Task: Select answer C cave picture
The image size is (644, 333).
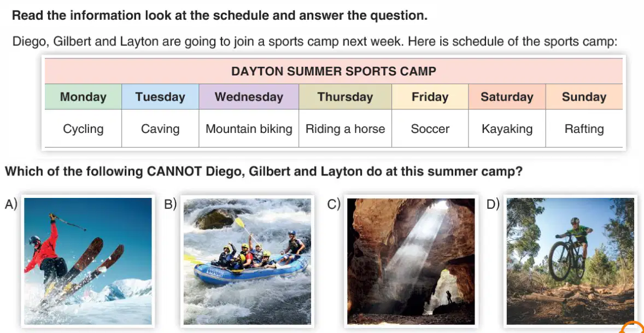Action: (x=411, y=261)
